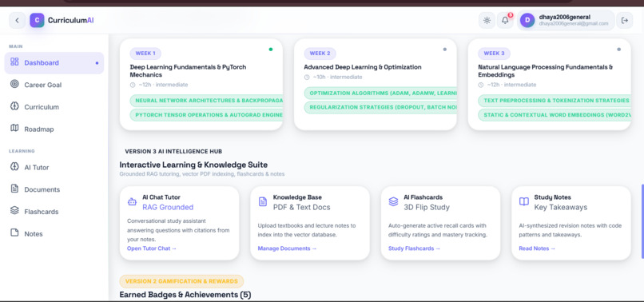Open notifications bell icon

click(505, 21)
